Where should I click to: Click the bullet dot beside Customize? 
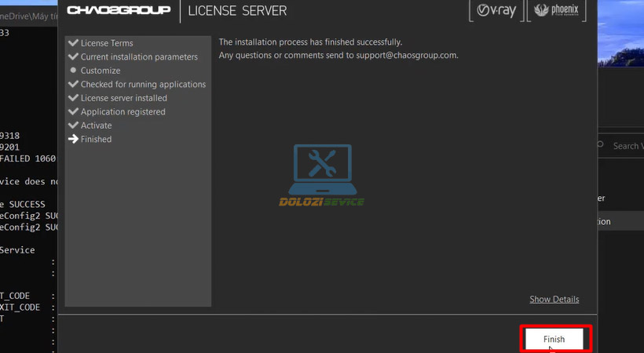(73, 71)
